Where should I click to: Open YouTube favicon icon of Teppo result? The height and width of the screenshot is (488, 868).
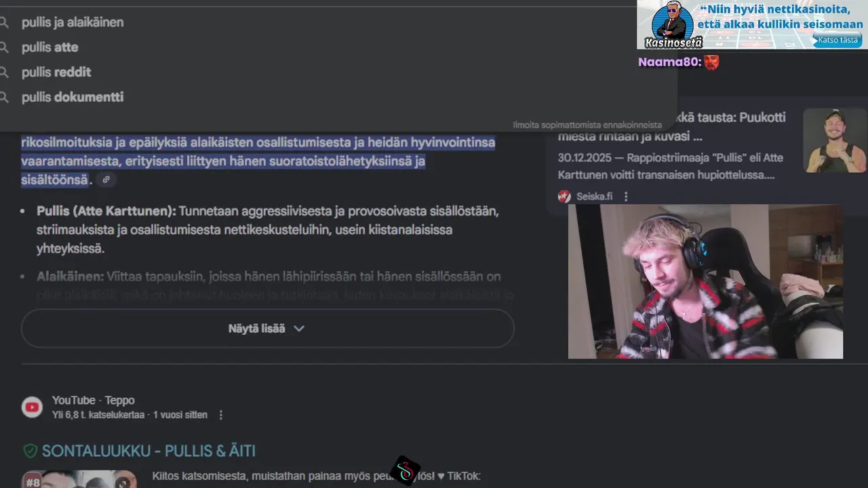(x=32, y=407)
